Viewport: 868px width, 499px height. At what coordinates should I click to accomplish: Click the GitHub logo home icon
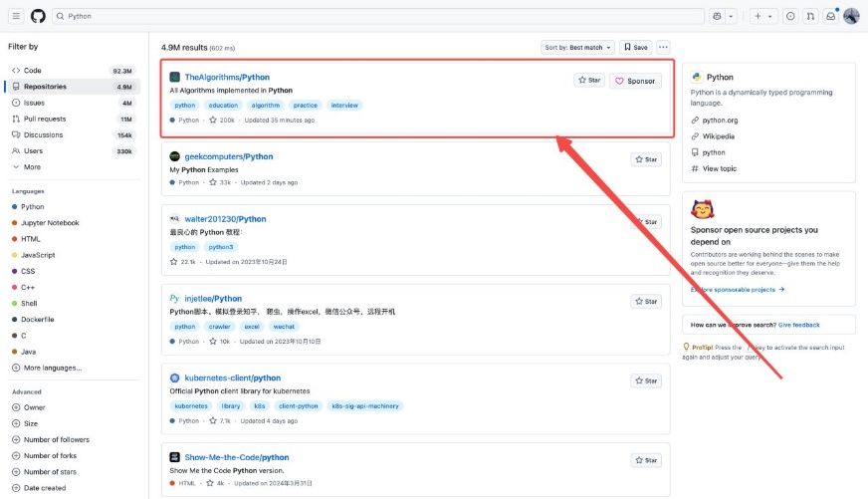(38, 16)
